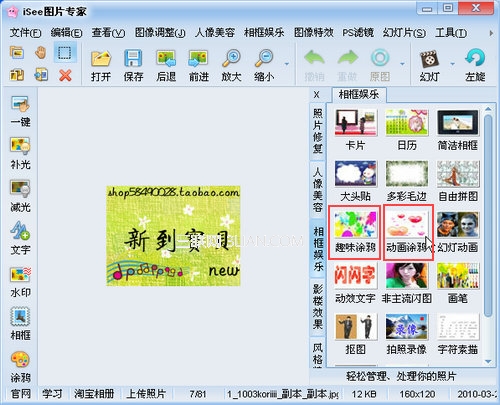
Task: Click the 淘宝相册 status bar link
Action: tap(94, 394)
